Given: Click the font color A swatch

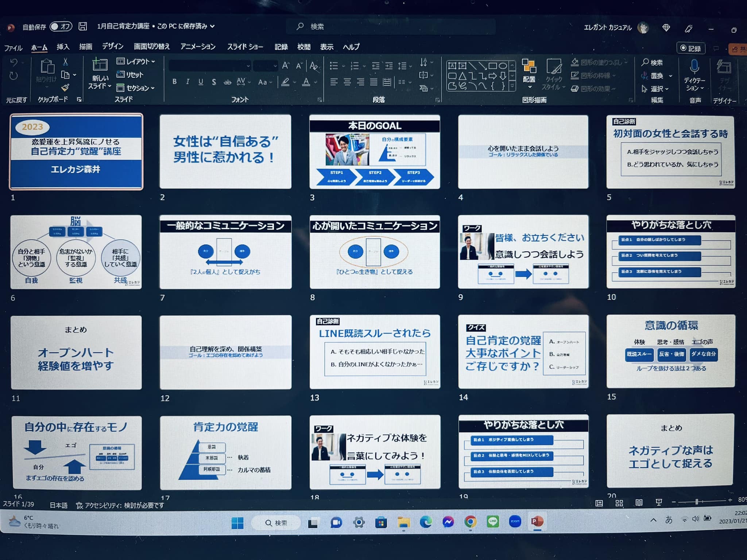Looking at the screenshot, I should [306, 82].
